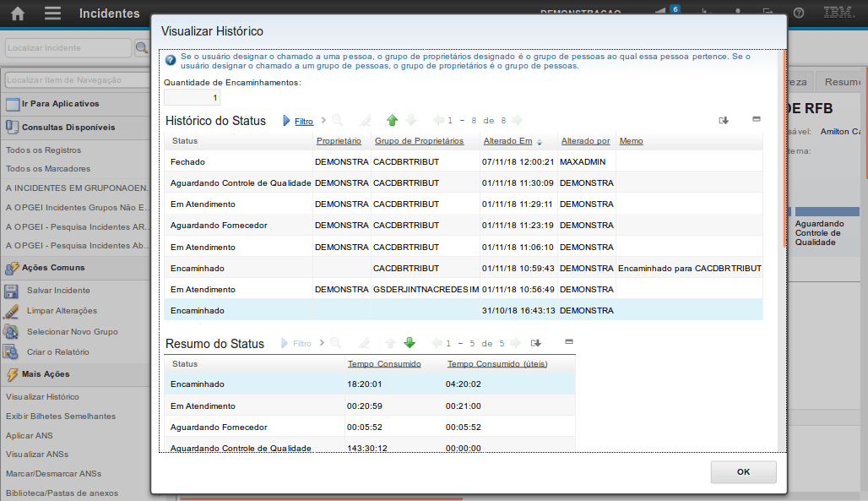Select Visualizar Histórico in Mais Ações
The image size is (868, 501).
click(42, 397)
